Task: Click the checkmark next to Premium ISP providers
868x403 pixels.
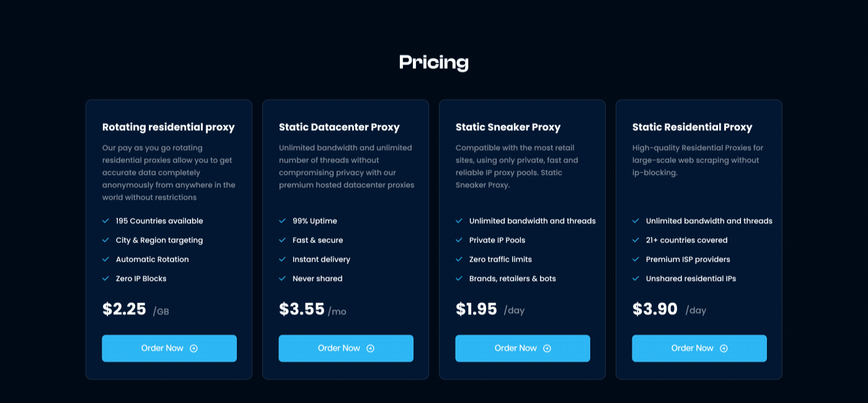Action: coord(636,259)
